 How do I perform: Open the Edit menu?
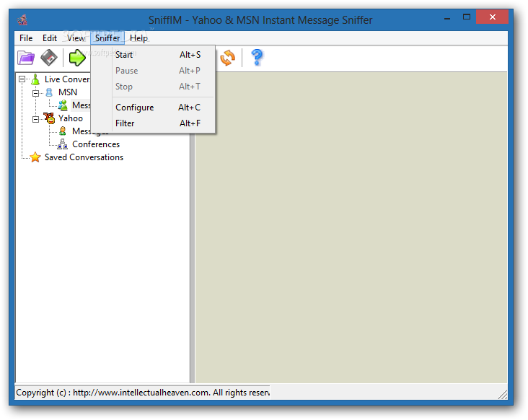[50, 38]
